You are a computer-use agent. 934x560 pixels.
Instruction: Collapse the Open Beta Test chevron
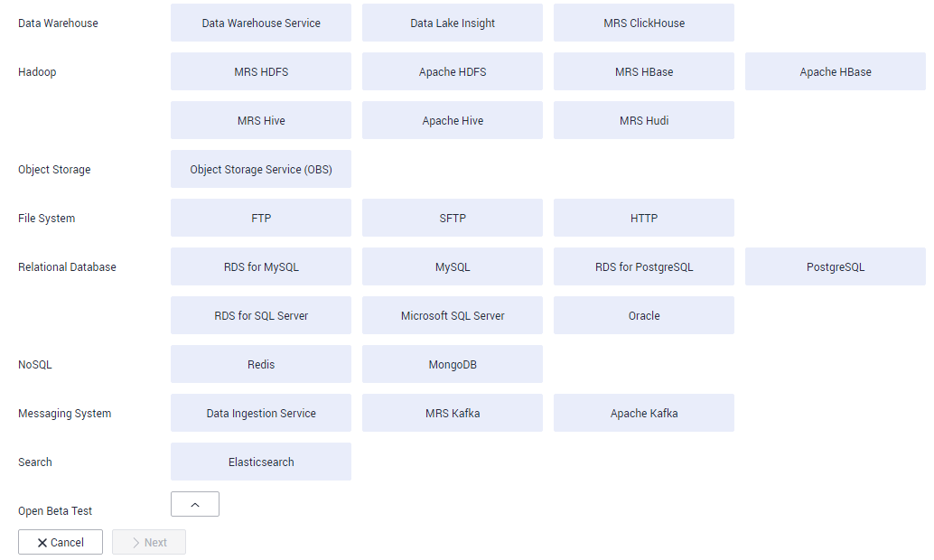point(195,504)
